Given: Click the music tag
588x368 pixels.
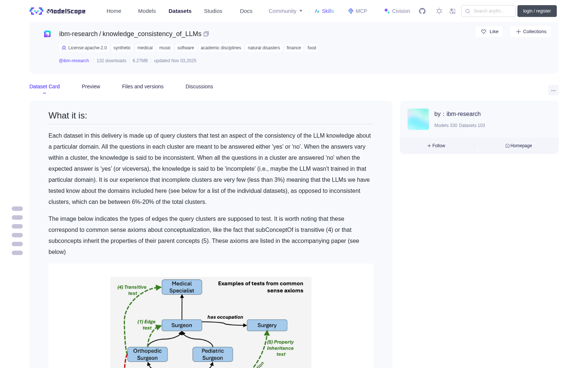Looking at the screenshot, I should 165,48.
